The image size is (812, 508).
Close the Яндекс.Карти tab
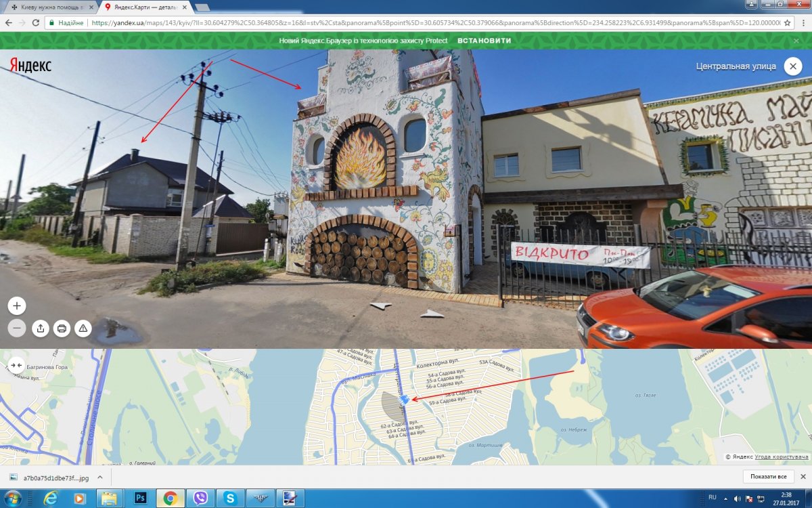point(185,7)
